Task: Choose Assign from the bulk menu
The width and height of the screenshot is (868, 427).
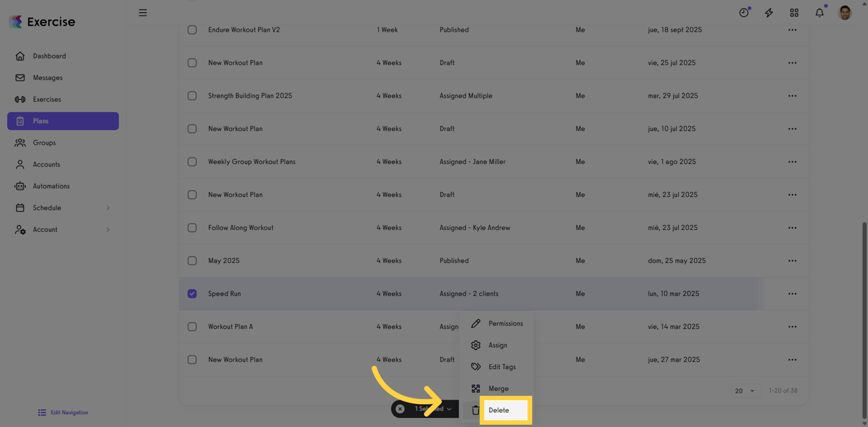Action: [x=497, y=345]
